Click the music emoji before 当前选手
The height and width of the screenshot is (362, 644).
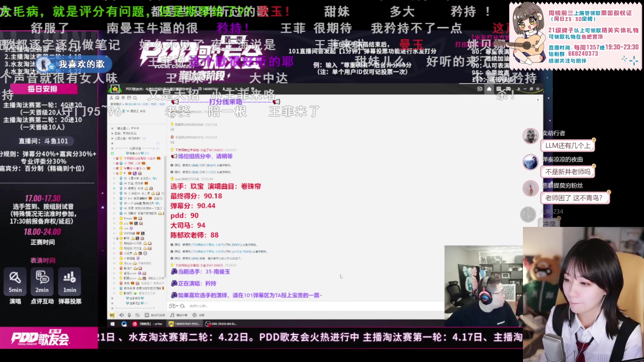click(174, 271)
